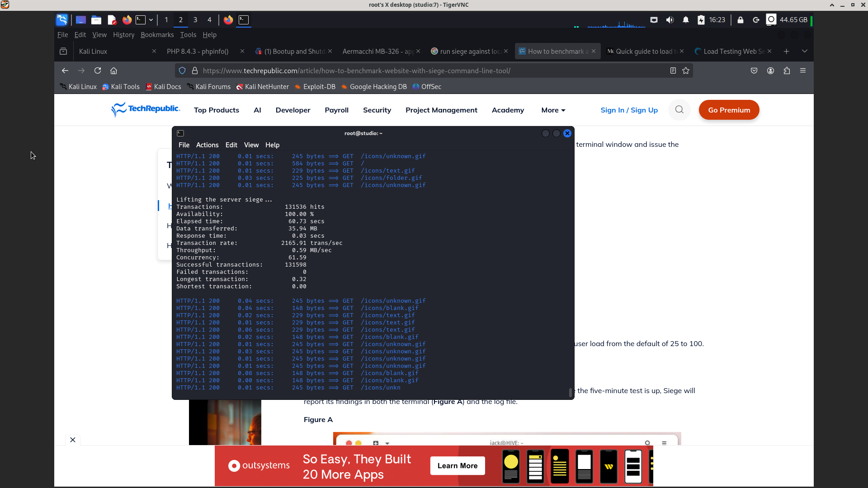Switch to PHP 8.4.3 - phpinfo() tab
The image size is (868, 488).
click(x=198, y=51)
